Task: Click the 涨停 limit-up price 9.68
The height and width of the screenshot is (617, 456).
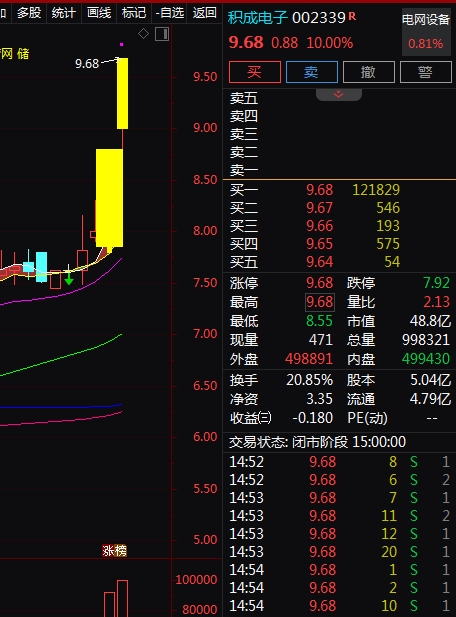Action: tap(319, 283)
